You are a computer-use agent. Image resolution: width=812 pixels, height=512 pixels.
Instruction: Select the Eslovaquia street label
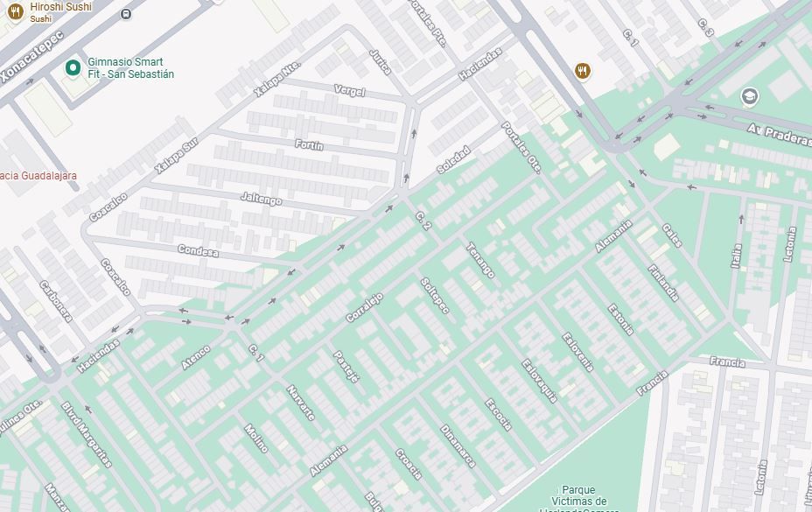point(540,381)
